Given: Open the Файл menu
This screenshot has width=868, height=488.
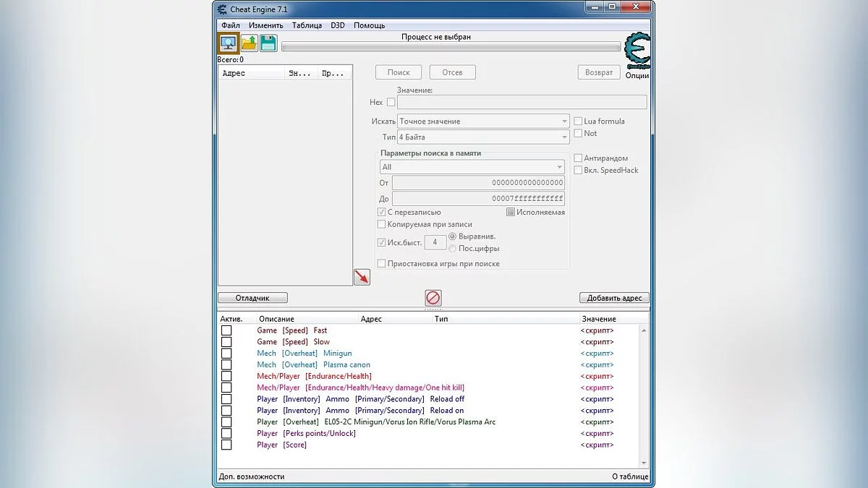Looking at the screenshot, I should coord(231,25).
